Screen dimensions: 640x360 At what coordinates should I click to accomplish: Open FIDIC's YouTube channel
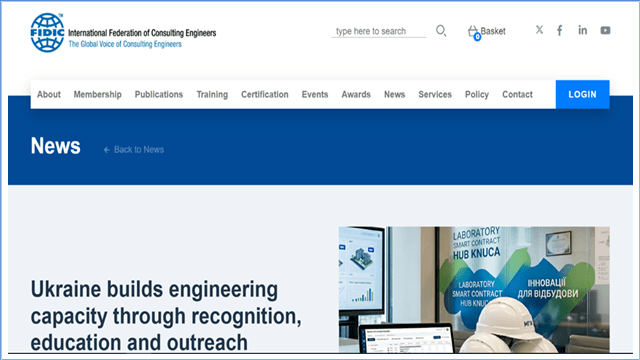pos(605,30)
